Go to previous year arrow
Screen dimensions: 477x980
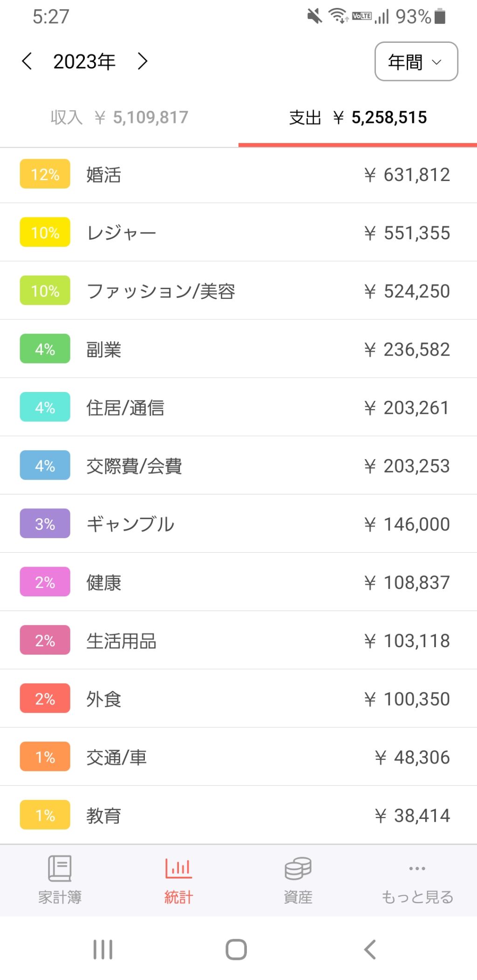coord(27,61)
